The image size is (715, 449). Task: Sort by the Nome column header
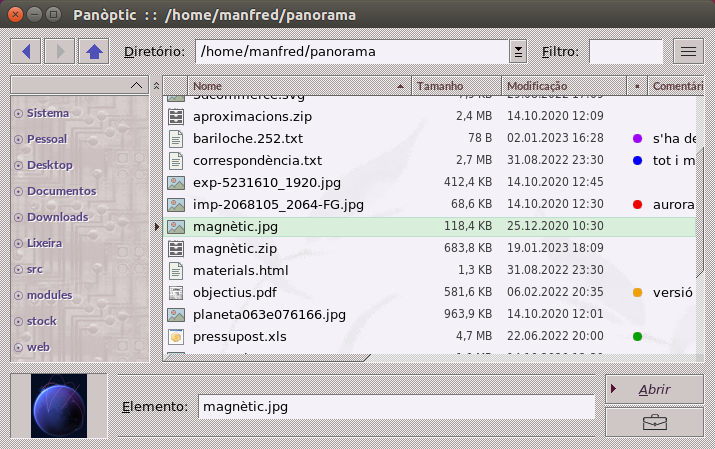pyautogui.click(x=299, y=86)
